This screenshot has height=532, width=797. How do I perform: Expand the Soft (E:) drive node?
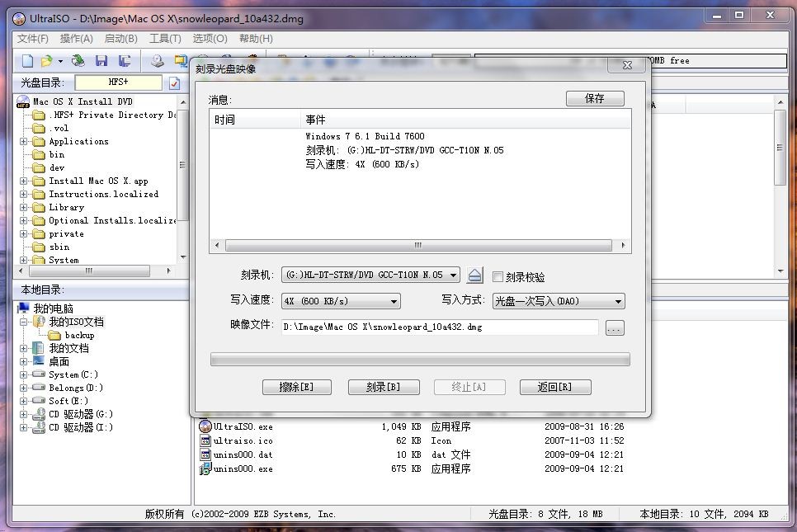23,401
